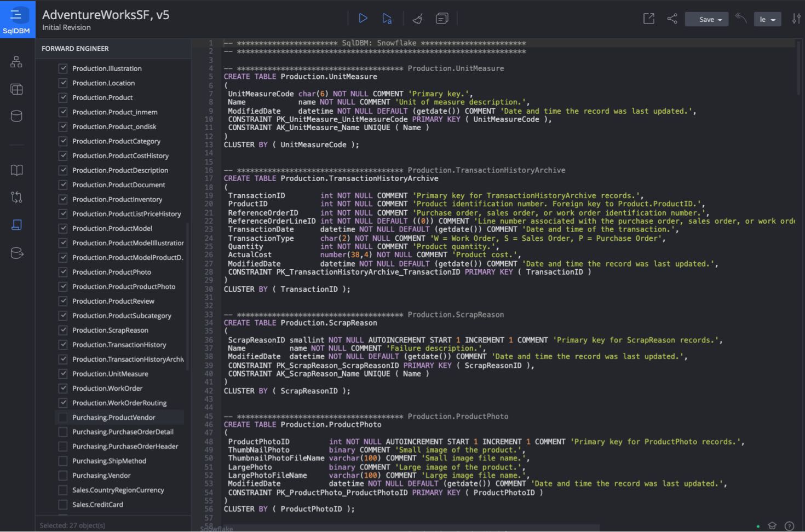Click the generate selected script icon
Viewport: 805px width, 532px height.
[x=387, y=19]
